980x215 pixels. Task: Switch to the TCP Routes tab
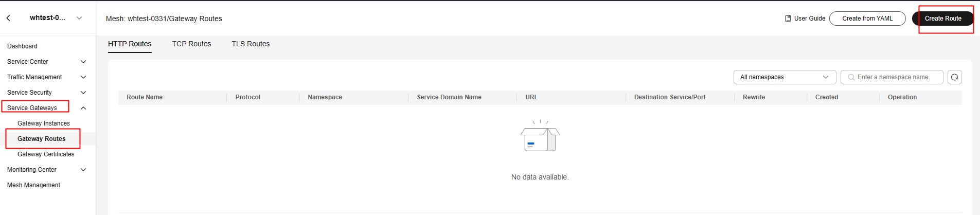pyautogui.click(x=191, y=44)
